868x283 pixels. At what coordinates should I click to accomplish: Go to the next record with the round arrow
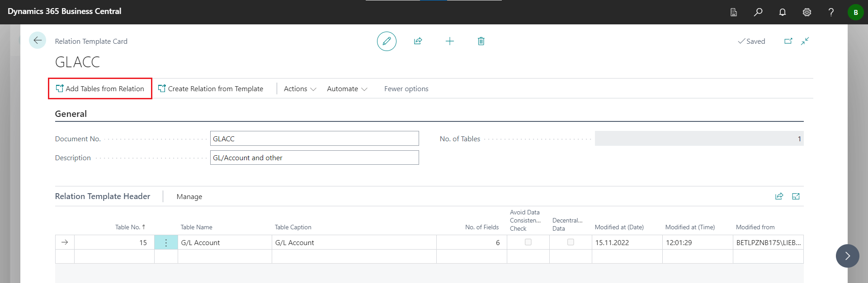[848, 256]
